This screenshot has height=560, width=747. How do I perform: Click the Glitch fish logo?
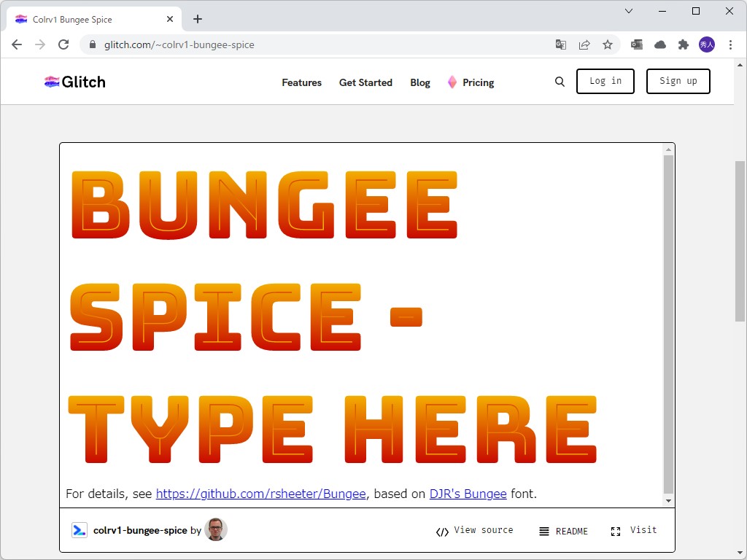51,82
